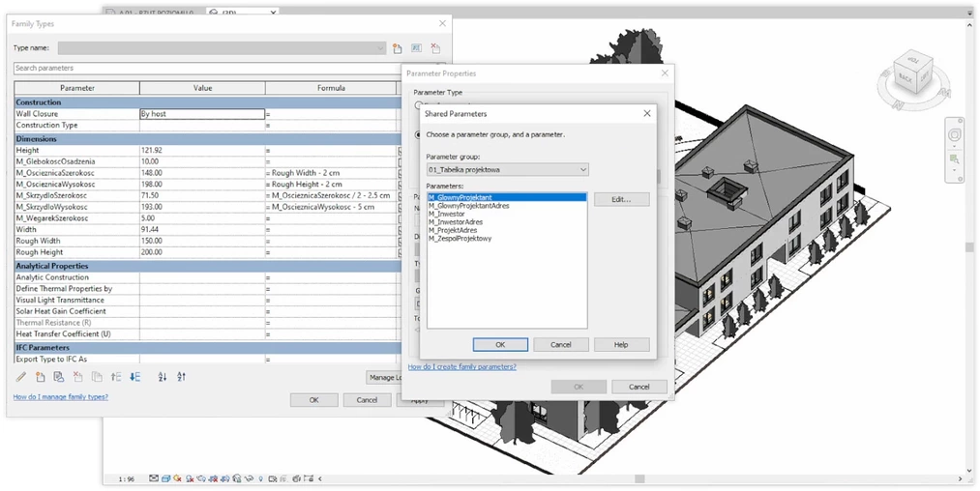
Task: Click the horizontal scrollbar of 3D view
Action: click(x=638, y=479)
